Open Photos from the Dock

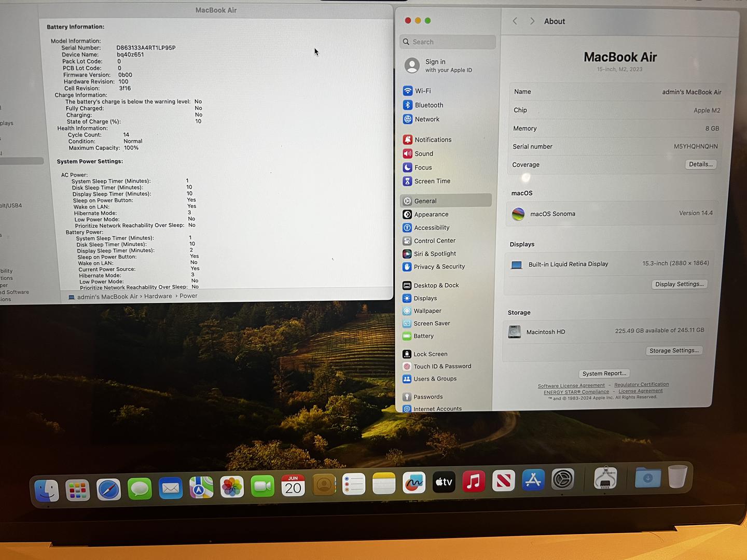click(232, 487)
